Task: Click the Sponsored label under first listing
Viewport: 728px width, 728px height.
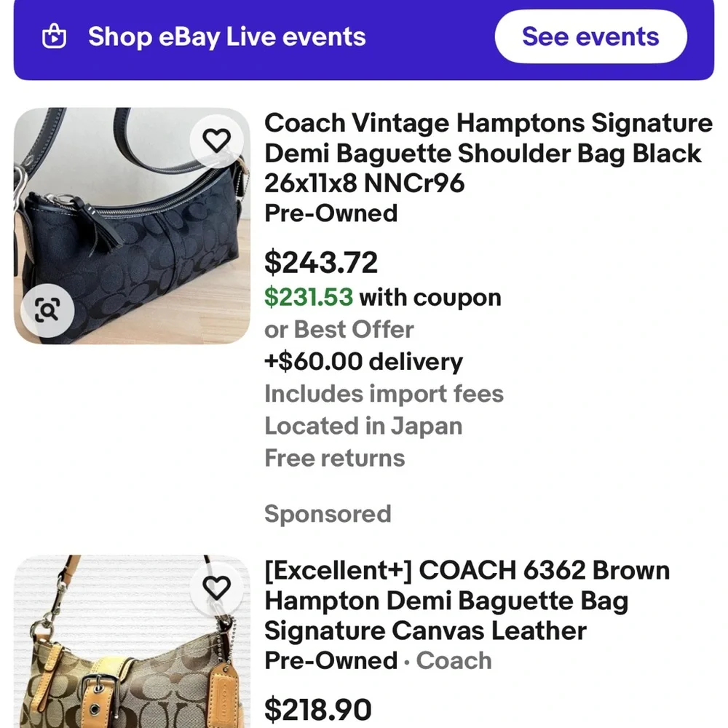Action: [328, 514]
